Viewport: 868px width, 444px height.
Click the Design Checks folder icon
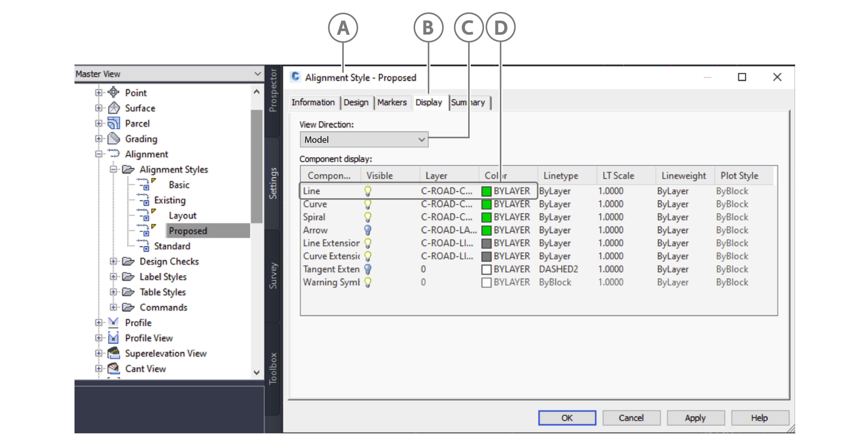[128, 261]
